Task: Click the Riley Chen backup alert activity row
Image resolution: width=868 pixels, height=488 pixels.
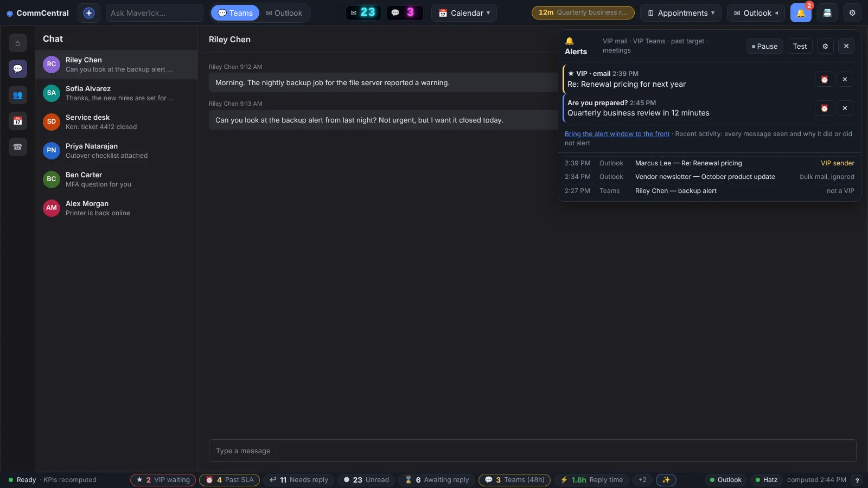Action: 709,191
